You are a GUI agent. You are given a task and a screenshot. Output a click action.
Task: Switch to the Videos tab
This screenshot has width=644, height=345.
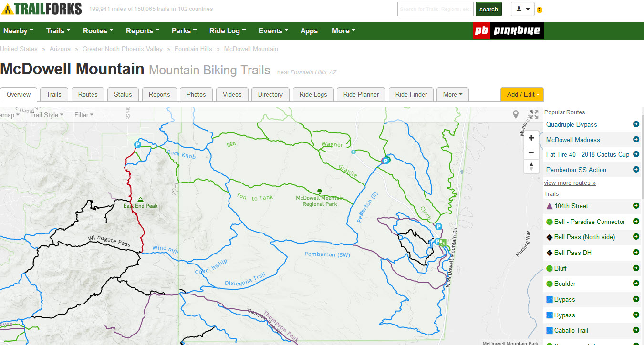[232, 94]
